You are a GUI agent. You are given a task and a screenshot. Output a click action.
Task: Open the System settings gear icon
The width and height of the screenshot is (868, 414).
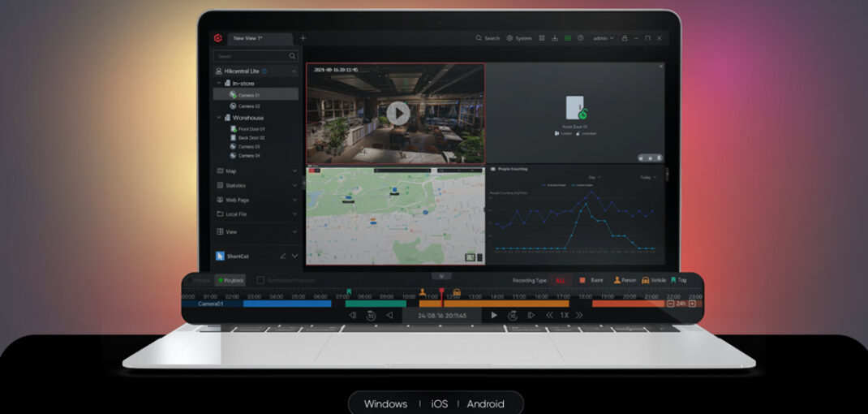click(510, 38)
